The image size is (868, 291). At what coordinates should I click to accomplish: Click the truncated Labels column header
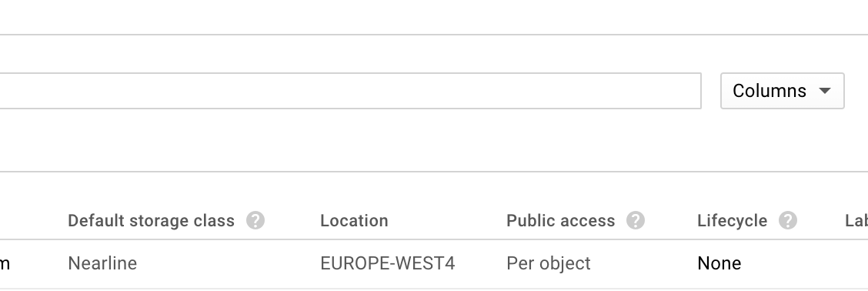[x=856, y=221]
